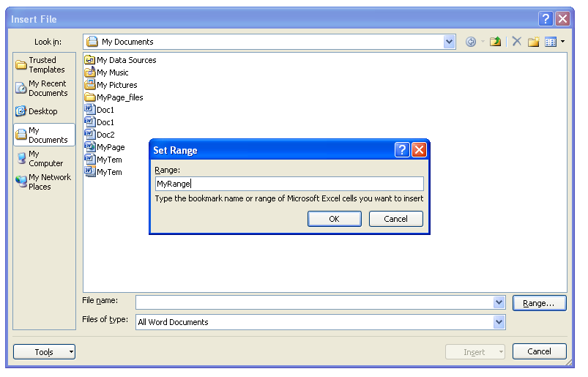Viewport: 588px width, 377px height.
Task: Select the MyPage_files folder
Action: click(114, 97)
